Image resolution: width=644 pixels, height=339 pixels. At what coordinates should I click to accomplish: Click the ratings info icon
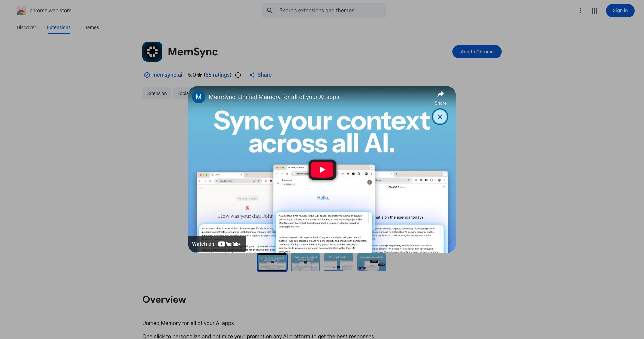click(238, 75)
